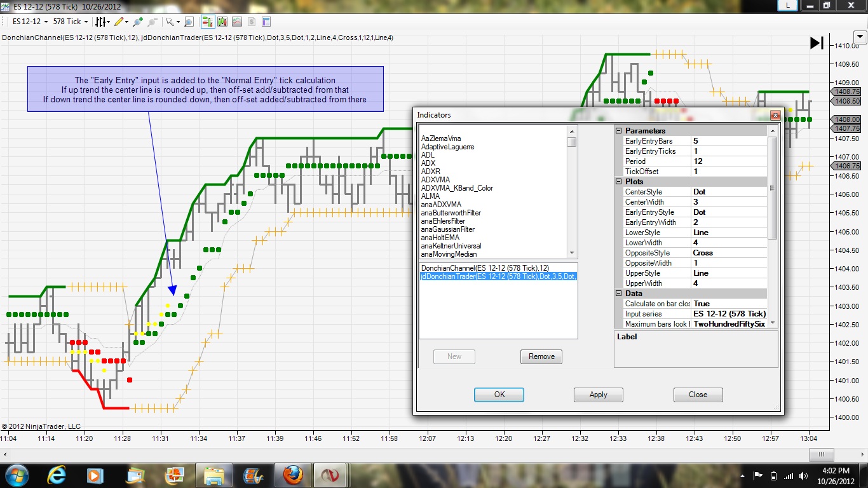Collapse the Plots section in property grid
The image size is (868, 488).
pos(619,182)
